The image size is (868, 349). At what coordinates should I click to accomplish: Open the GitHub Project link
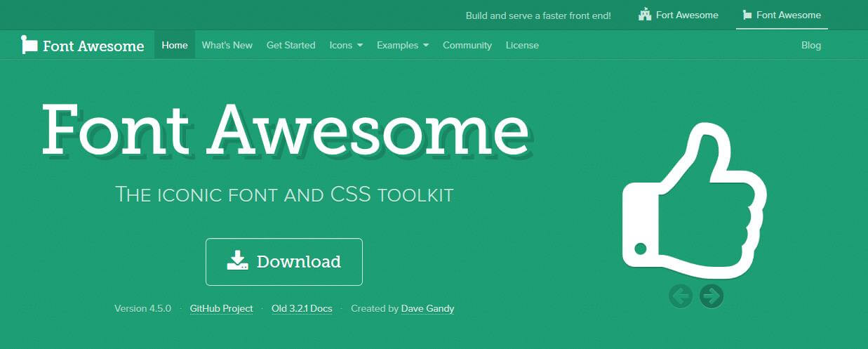222,308
